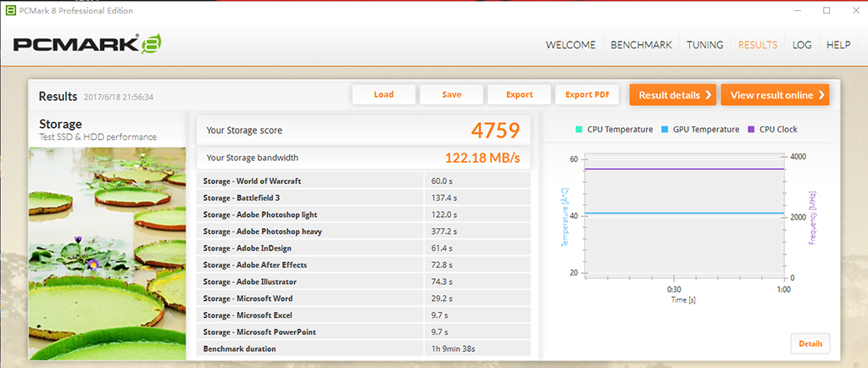Click the PCMark 8 logo

pyautogui.click(x=87, y=44)
